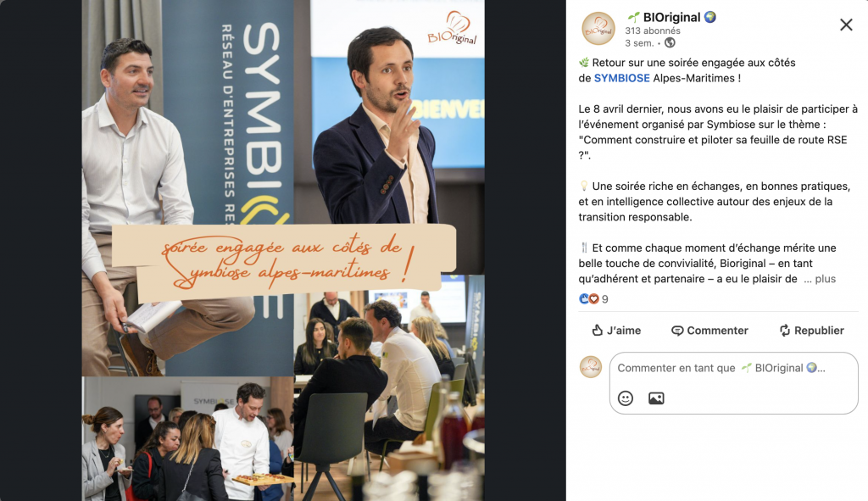Click the 313 abonnés follower count
The image size is (868, 501).
coord(653,31)
